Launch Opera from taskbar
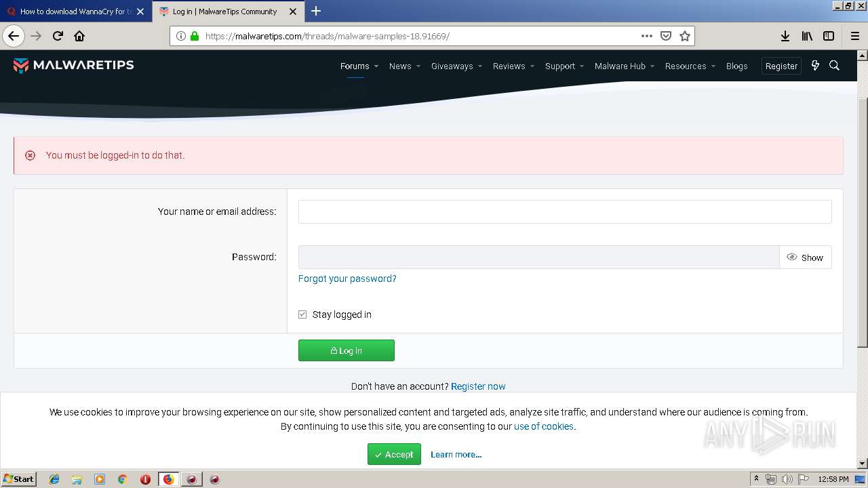This screenshot has width=868, height=488. 145,479
